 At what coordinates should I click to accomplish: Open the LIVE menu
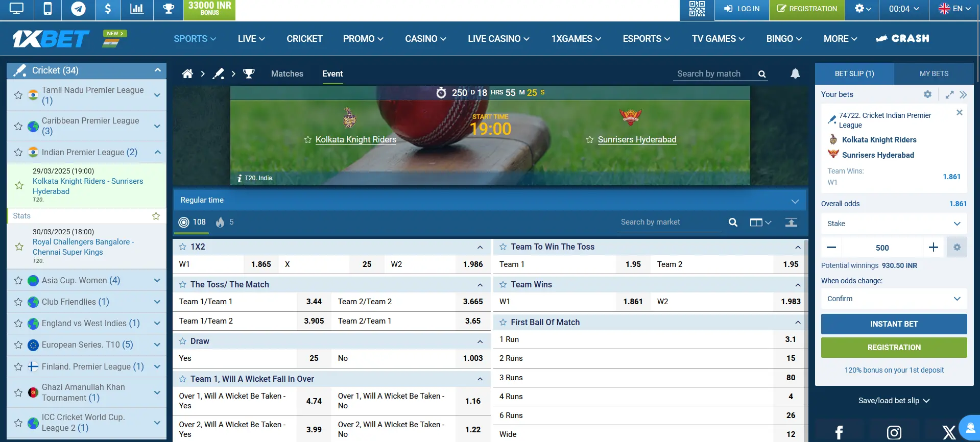click(251, 39)
